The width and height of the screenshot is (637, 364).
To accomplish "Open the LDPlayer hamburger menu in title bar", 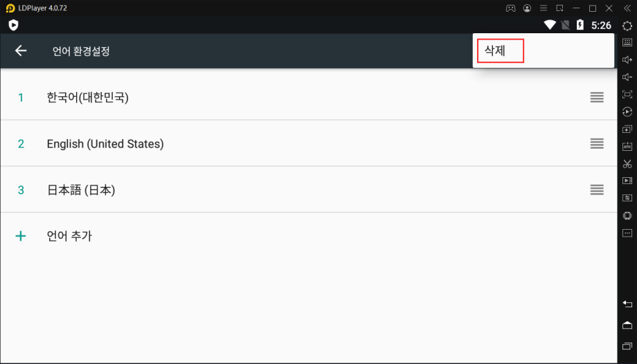I will click(543, 8).
